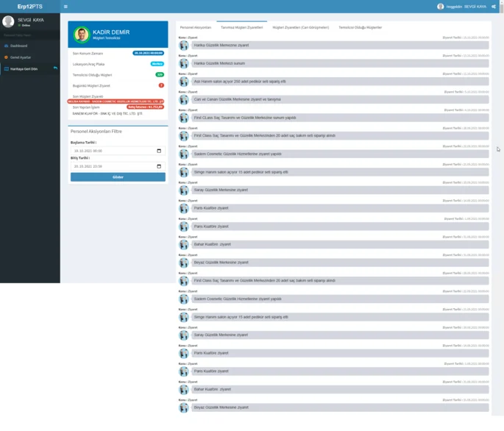Click visit icon beside Harika Güzellik Merkezi sunum
Image resolution: width=504 pixels, height=431 pixels.
click(x=183, y=63)
